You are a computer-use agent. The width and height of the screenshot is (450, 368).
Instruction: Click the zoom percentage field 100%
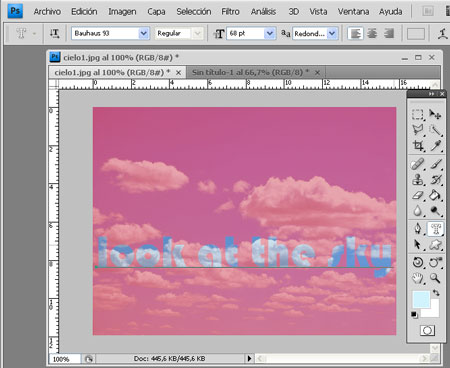point(65,359)
